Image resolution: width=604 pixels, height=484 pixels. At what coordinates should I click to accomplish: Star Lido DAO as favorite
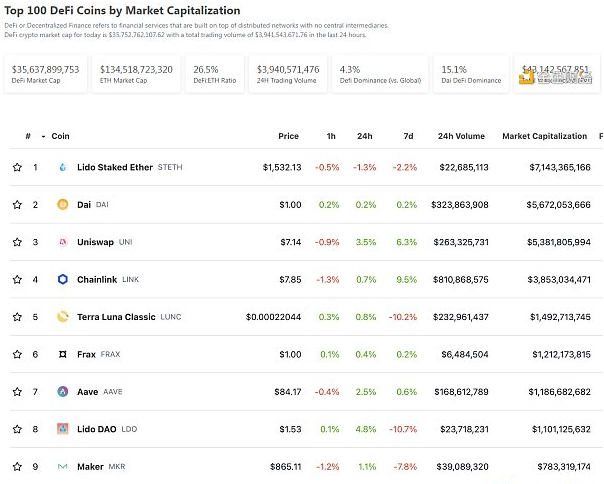click(17, 429)
